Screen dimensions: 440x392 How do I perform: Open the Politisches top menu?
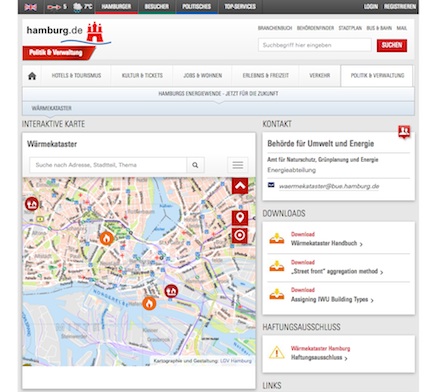(x=197, y=7)
